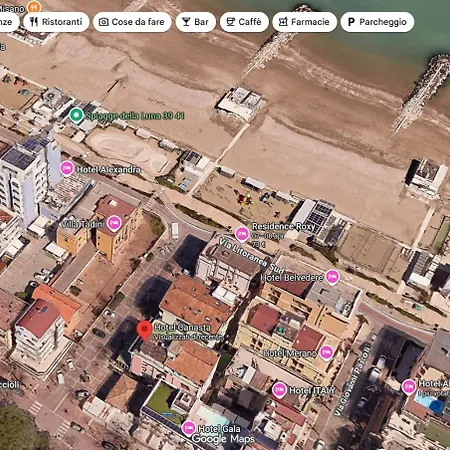Click the Hotel Belvedere marker icon
The image size is (450, 450).
(x=332, y=277)
